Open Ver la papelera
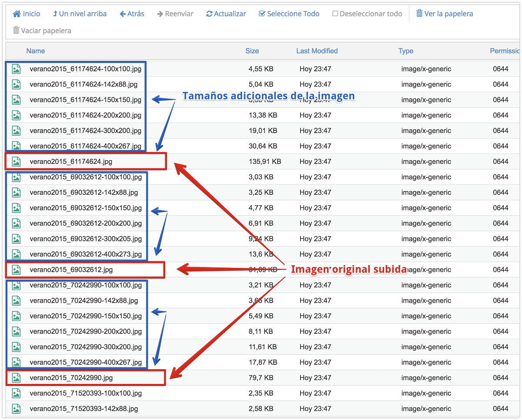 click(x=445, y=14)
